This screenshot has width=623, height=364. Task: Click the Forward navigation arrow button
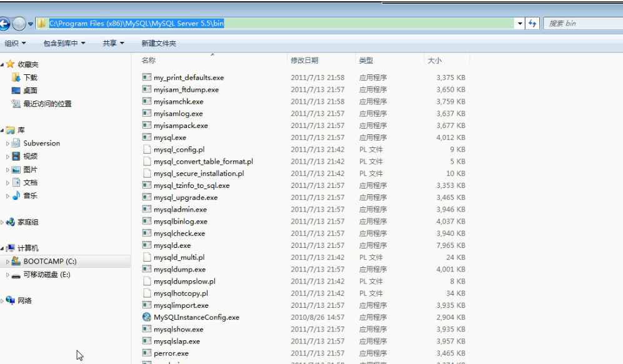[x=19, y=24]
